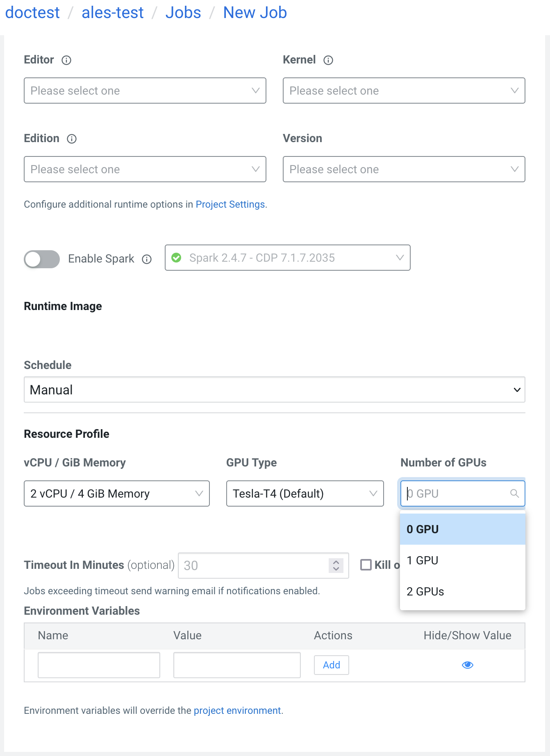Open the GPU Type Tesla-T4 dropdown
The height and width of the screenshot is (756, 550).
coord(305,493)
